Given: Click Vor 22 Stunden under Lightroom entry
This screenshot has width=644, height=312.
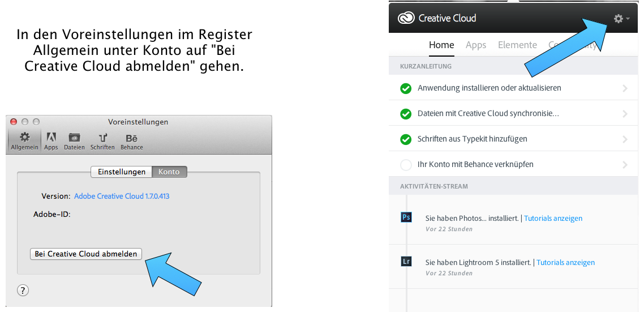Looking at the screenshot, I should pyautogui.click(x=449, y=273).
